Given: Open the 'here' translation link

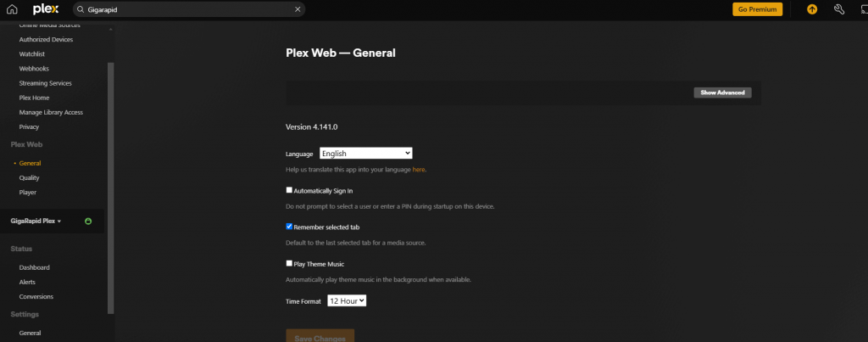Looking at the screenshot, I should click(x=419, y=170).
